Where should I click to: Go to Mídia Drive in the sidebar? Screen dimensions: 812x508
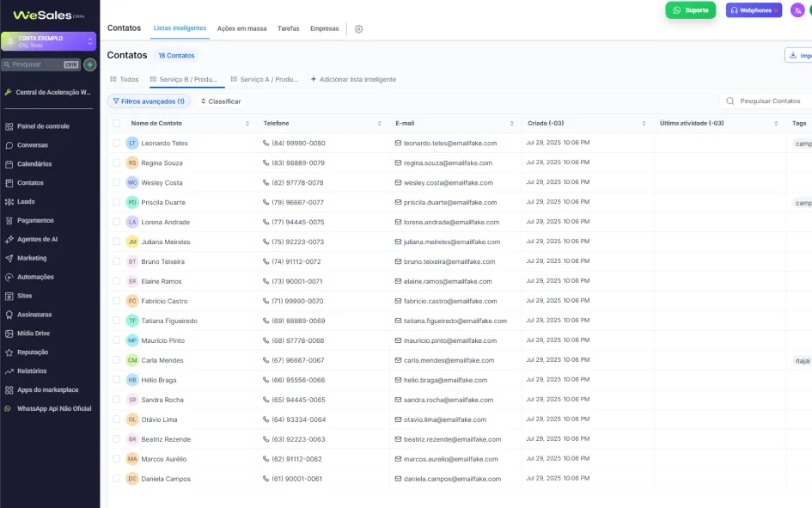(x=34, y=334)
